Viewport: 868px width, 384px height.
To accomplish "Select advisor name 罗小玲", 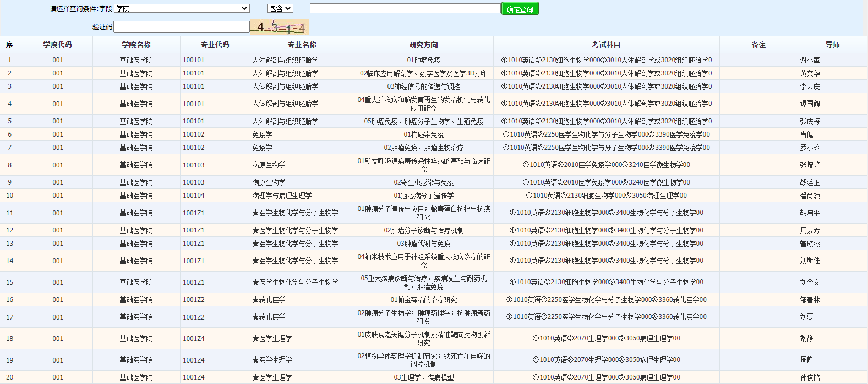I will click(x=810, y=148).
